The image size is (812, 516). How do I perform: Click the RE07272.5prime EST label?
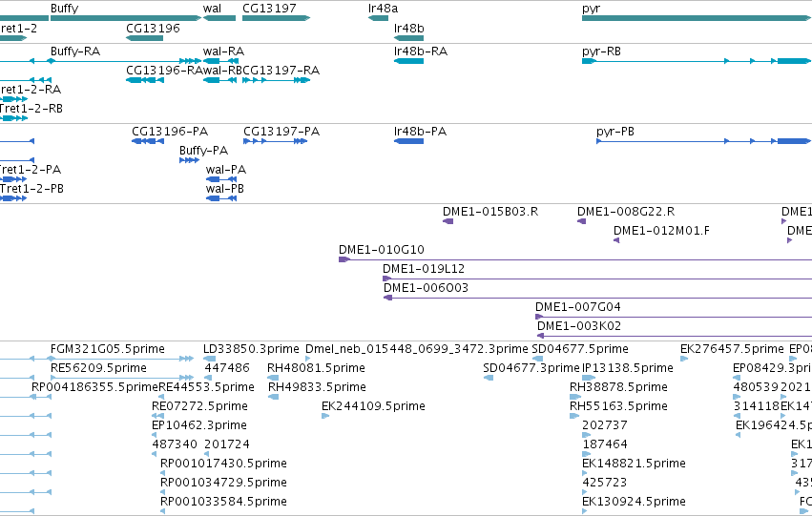coord(199,407)
